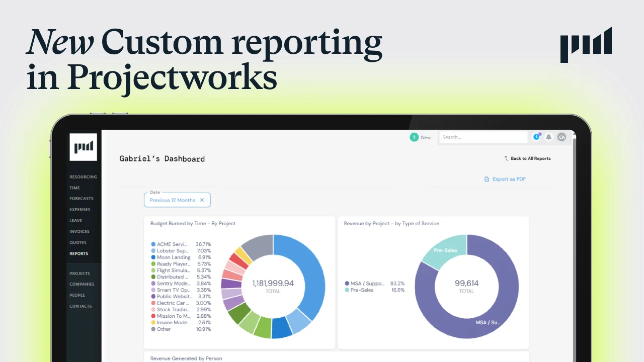Open the INVOICES section from the sidebar
644x362 pixels.
pyautogui.click(x=78, y=231)
